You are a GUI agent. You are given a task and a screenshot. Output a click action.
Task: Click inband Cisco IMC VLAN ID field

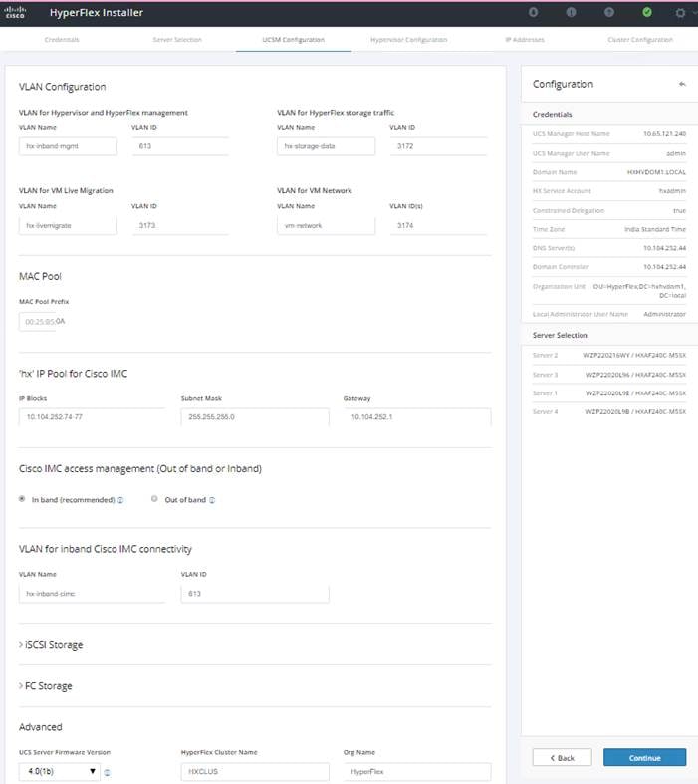point(255,594)
